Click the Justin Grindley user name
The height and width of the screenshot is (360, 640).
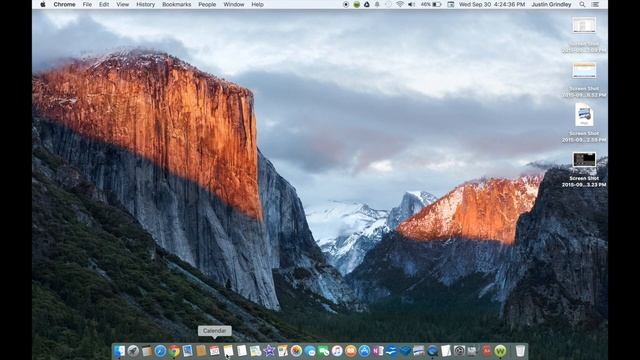tap(551, 4)
